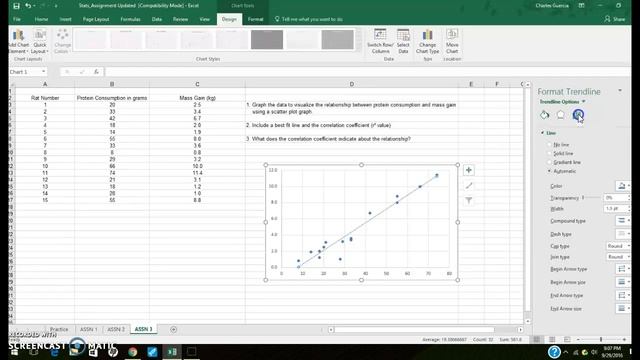Click the status bar zoom slider
Screen dimensions: 640x360
pyautogui.click(x=601, y=340)
